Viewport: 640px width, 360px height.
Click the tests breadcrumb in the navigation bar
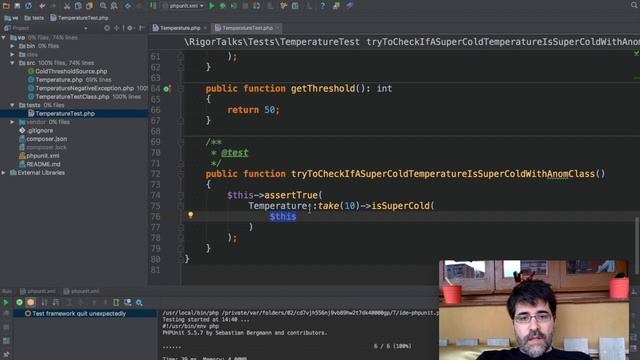point(34,18)
